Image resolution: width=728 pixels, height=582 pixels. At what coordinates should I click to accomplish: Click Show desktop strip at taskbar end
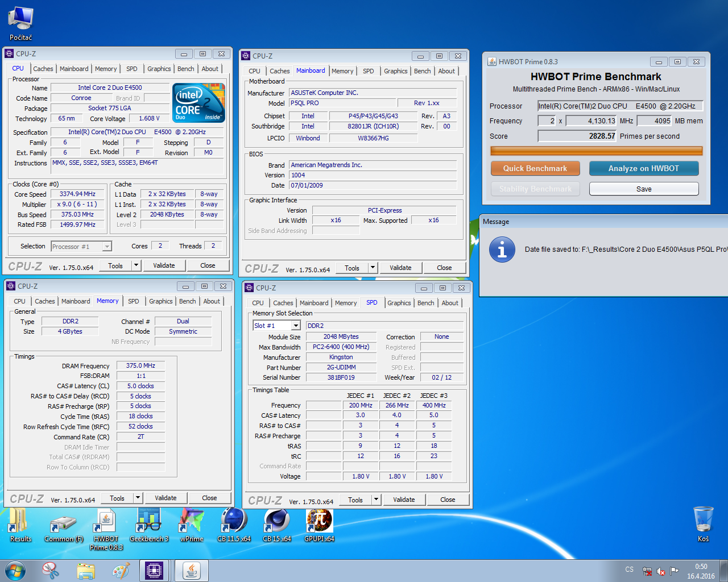click(x=724, y=571)
